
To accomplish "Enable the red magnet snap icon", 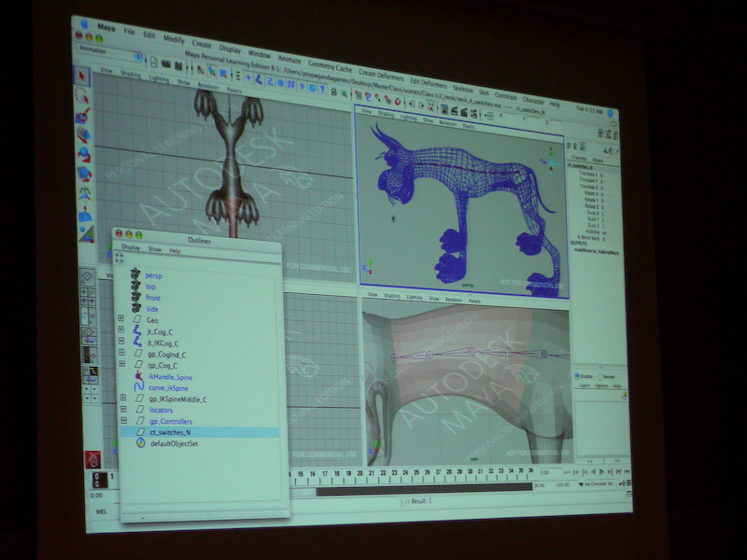I will (398, 102).
